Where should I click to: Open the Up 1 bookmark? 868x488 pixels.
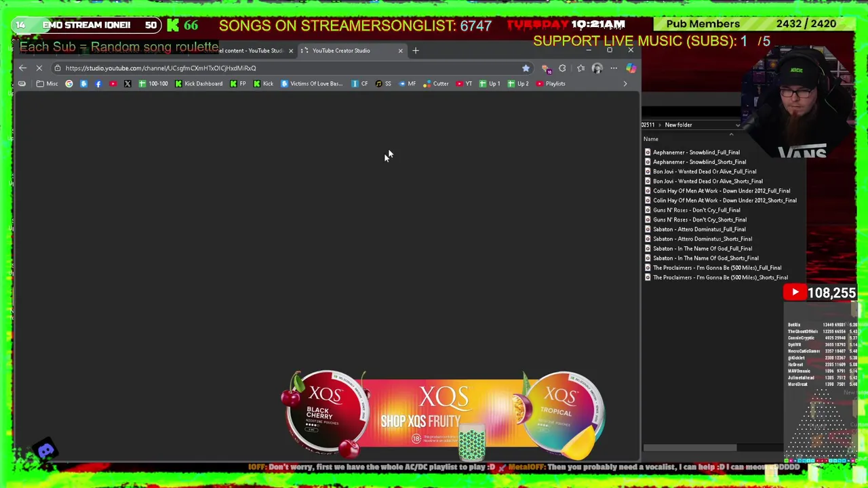point(489,83)
